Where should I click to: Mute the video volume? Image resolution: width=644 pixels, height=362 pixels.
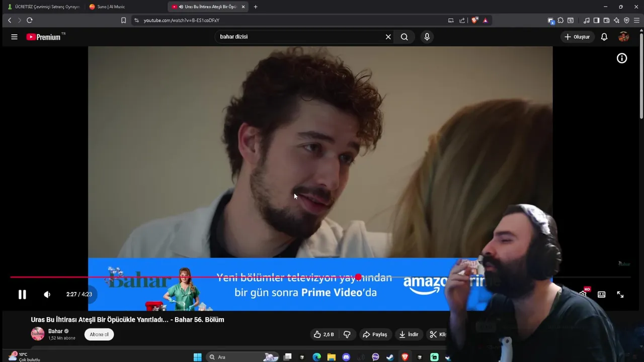pos(47,295)
